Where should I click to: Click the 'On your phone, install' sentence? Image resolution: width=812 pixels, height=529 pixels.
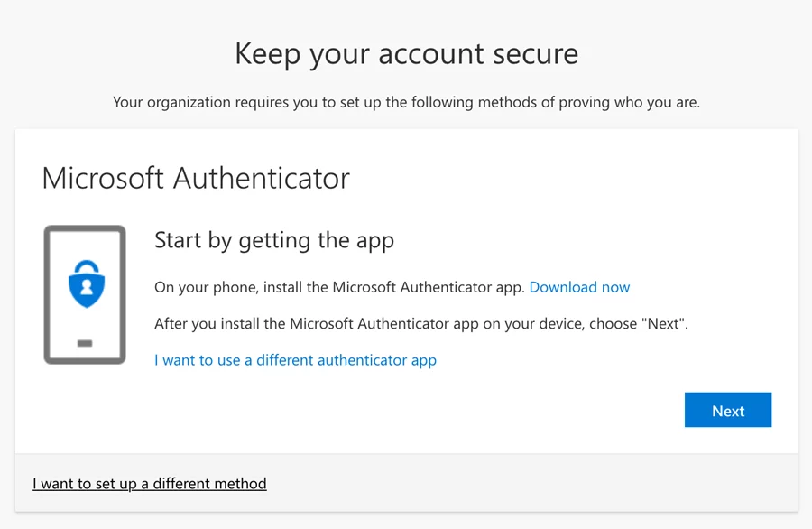338,287
